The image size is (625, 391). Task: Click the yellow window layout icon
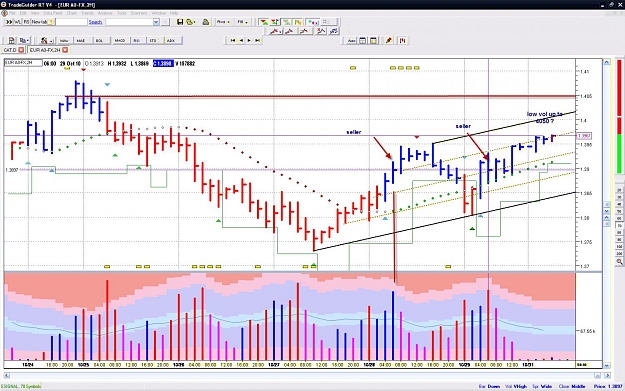point(373,41)
